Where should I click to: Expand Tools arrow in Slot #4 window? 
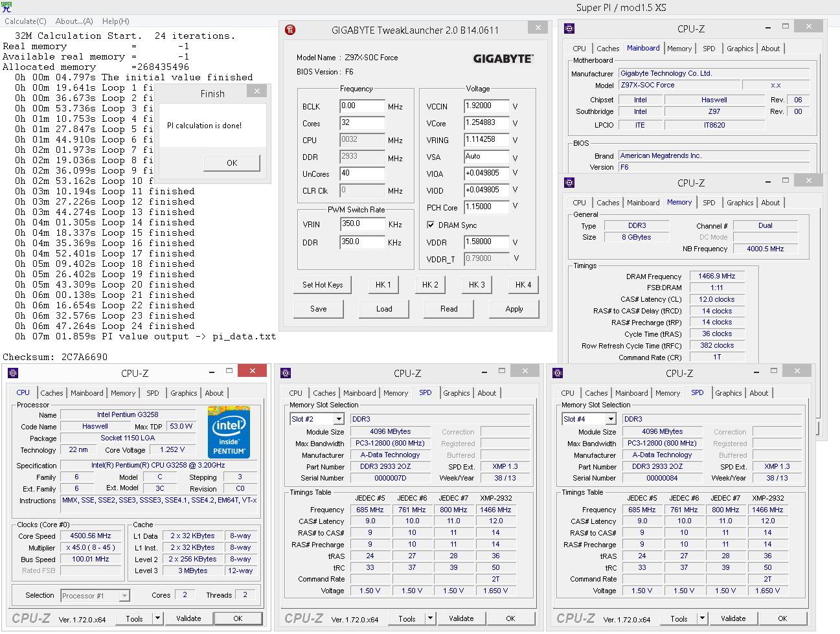(702, 618)
